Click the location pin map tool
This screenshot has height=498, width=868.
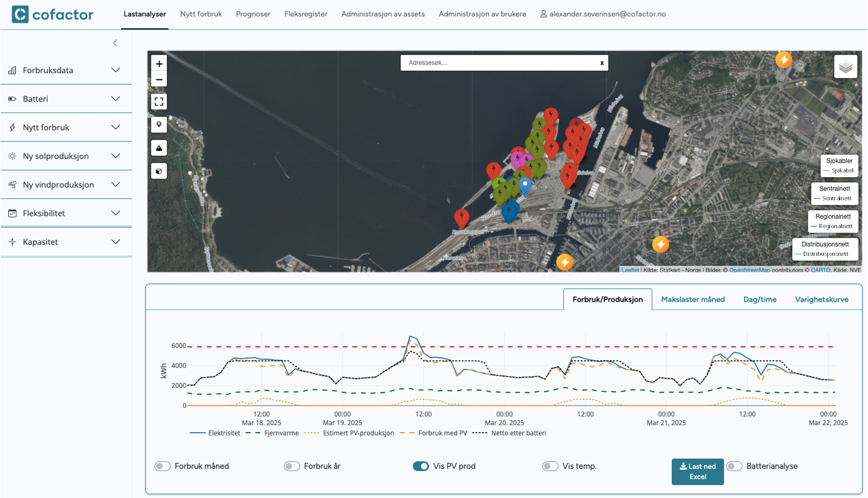pos(159,125)
